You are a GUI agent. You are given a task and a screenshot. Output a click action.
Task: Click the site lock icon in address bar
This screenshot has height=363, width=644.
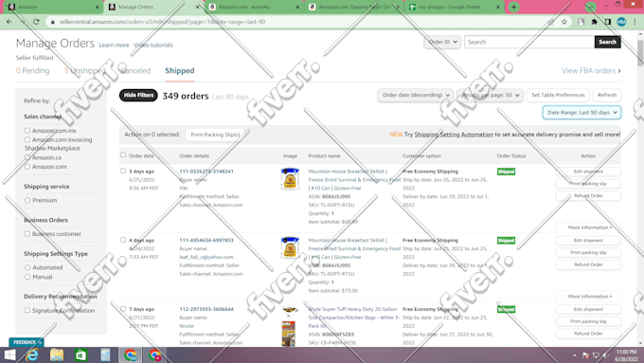click(52, 22)
